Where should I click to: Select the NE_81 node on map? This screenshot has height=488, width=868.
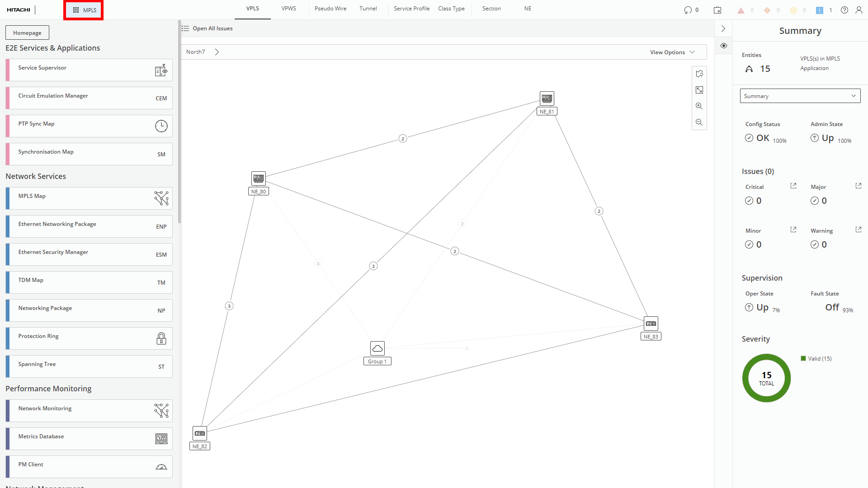click(x=547, y=99)
